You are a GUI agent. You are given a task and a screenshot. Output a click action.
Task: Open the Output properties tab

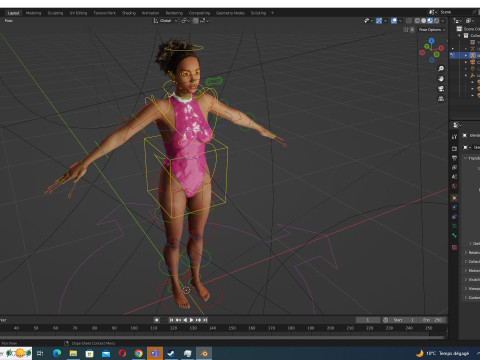[x=454, y=158]
